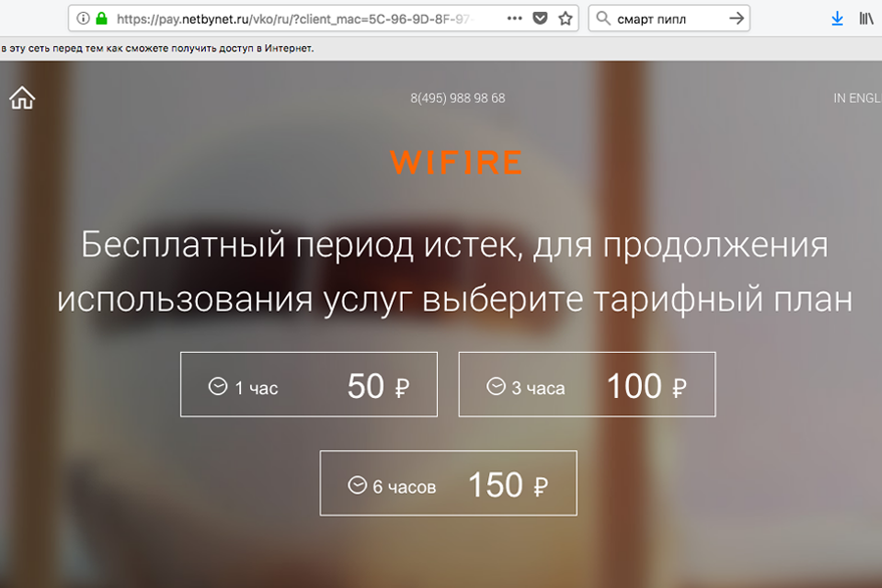
Task: Click the home icon on the WIFIRE page
Action: [x=22, y=98]
